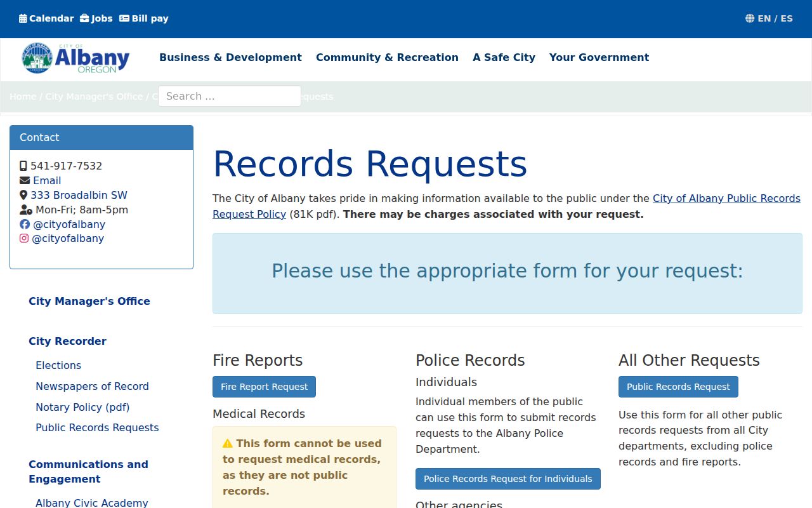Click the Records Requests page heading
The height and width of the screenshot is (508, 812).
pos(370,164)
